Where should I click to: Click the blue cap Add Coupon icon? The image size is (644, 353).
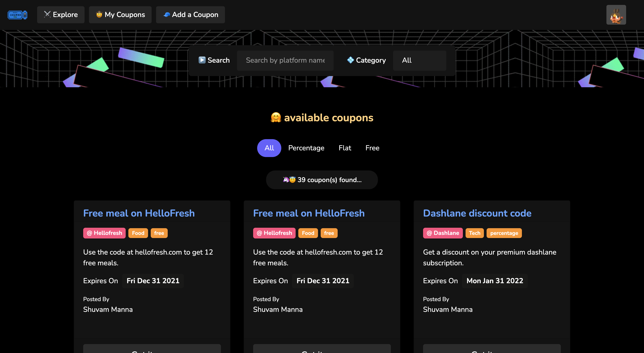167,15
